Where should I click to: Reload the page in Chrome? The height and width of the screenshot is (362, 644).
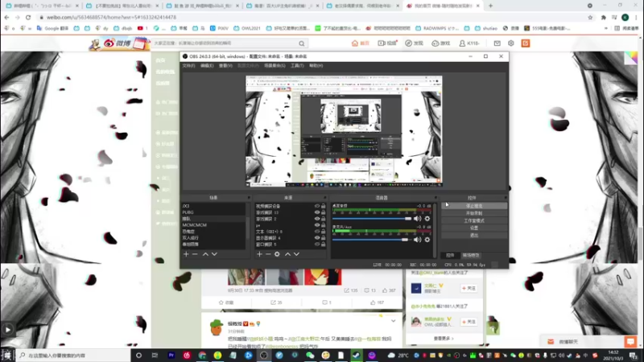28,17
